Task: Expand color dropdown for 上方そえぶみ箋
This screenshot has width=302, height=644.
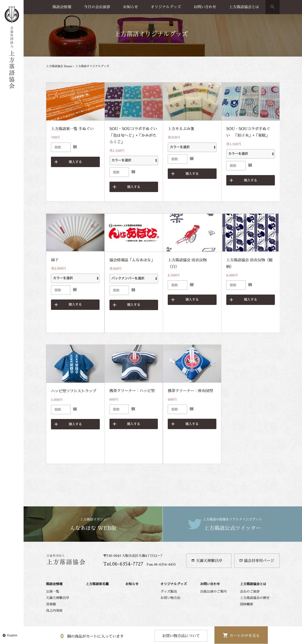Action: tap(192, 147)
